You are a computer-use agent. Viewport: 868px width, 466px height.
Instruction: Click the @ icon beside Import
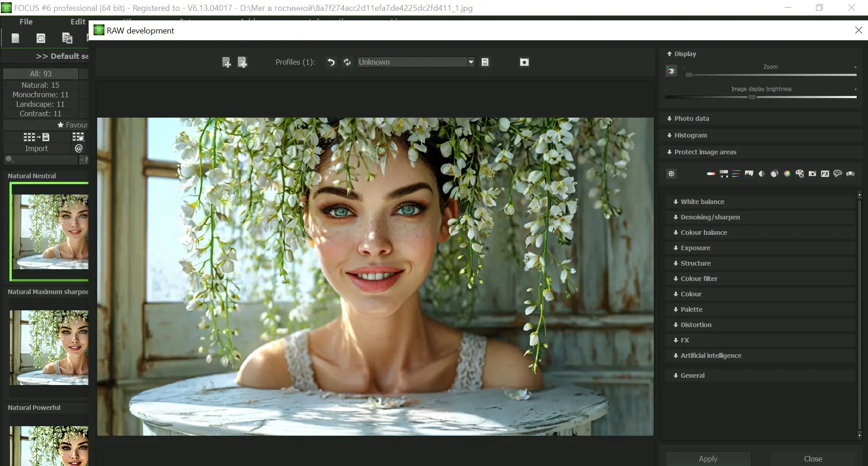79,148
